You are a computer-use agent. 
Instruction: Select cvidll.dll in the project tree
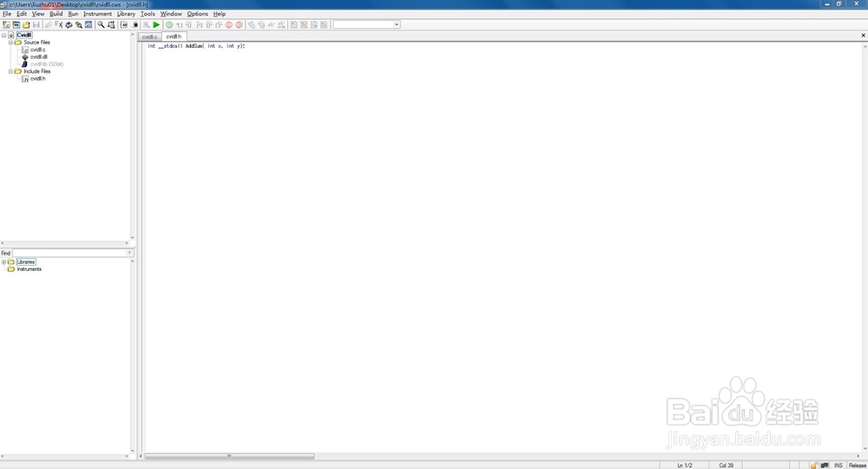point(39,57)
